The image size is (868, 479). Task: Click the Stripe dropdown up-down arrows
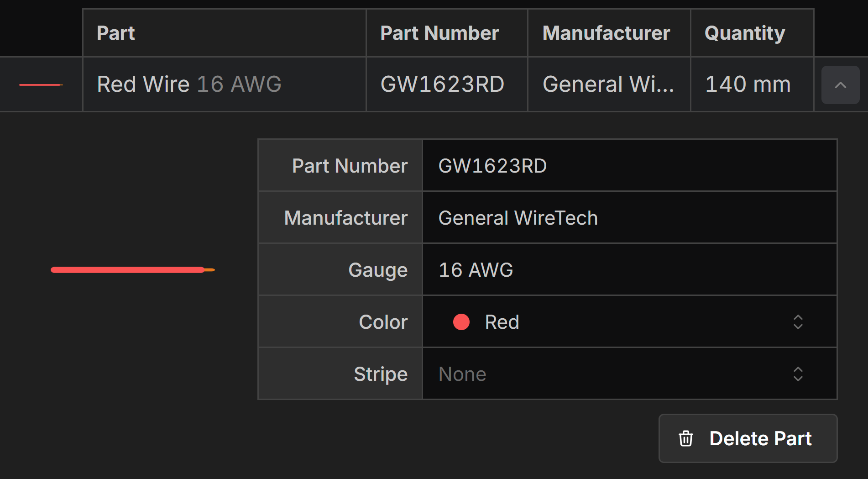[798, 374]
